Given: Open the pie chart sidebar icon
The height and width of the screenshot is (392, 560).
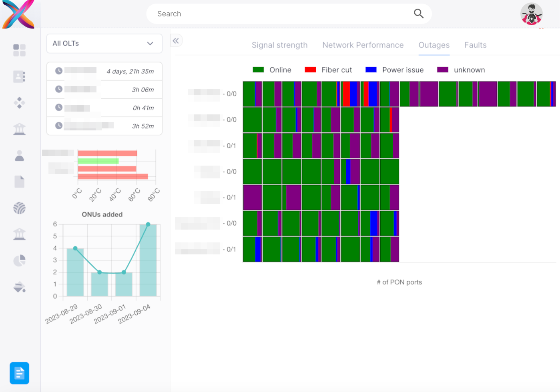Looking at the screenshot, I should tap(19, 261).
